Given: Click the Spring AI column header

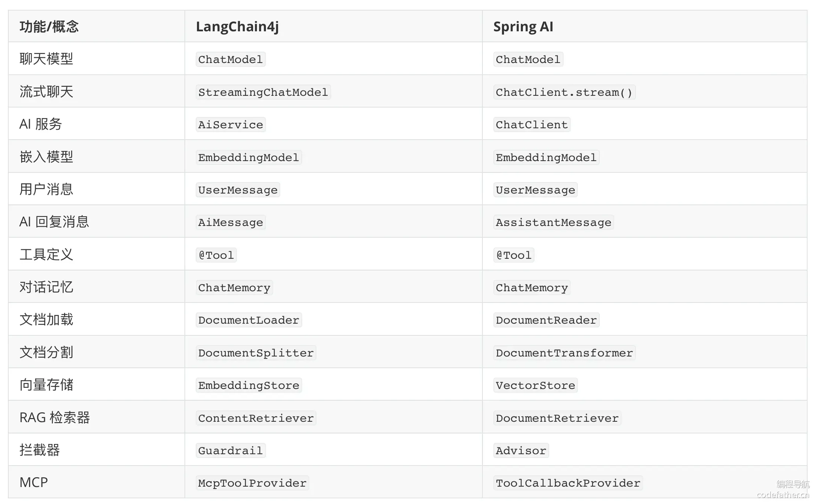Looking at the screenshot, I should tap(523, 27).
